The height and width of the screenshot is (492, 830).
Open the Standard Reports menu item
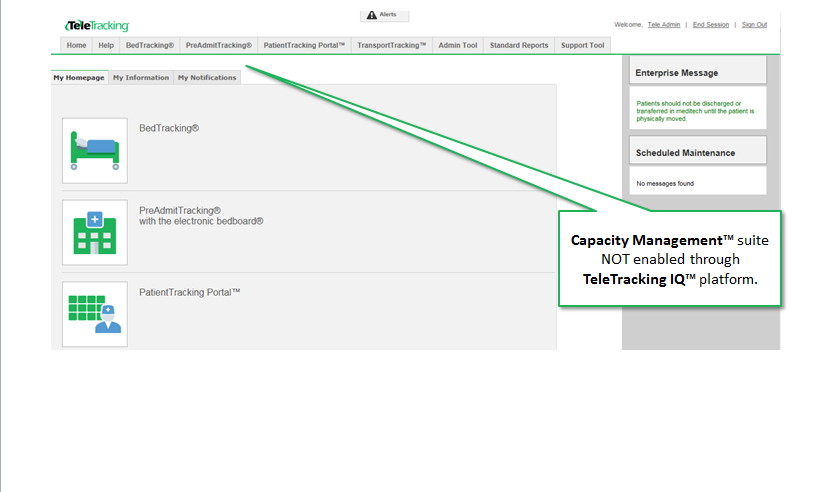click(x=519, y=46)
